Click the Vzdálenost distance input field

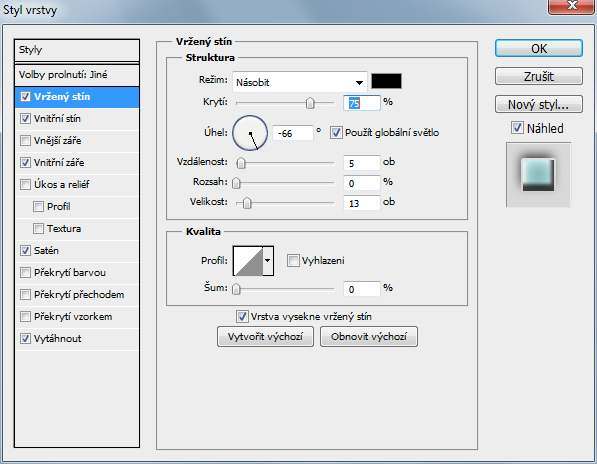(361, 163)
